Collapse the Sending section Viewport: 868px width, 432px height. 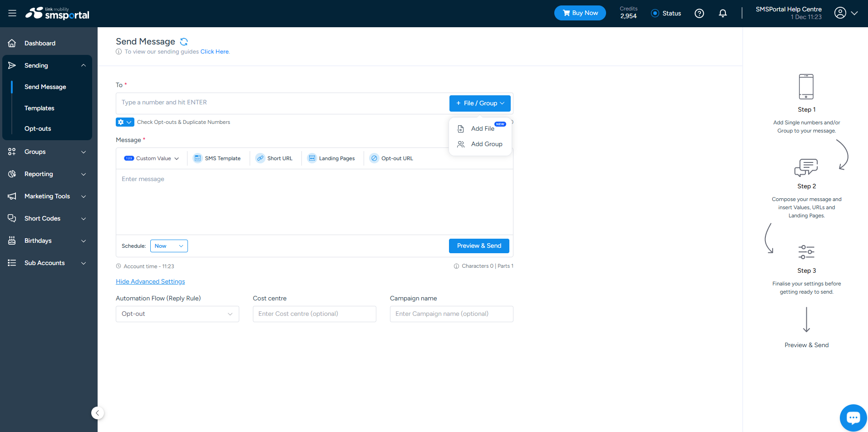click(x=47, y=65)
